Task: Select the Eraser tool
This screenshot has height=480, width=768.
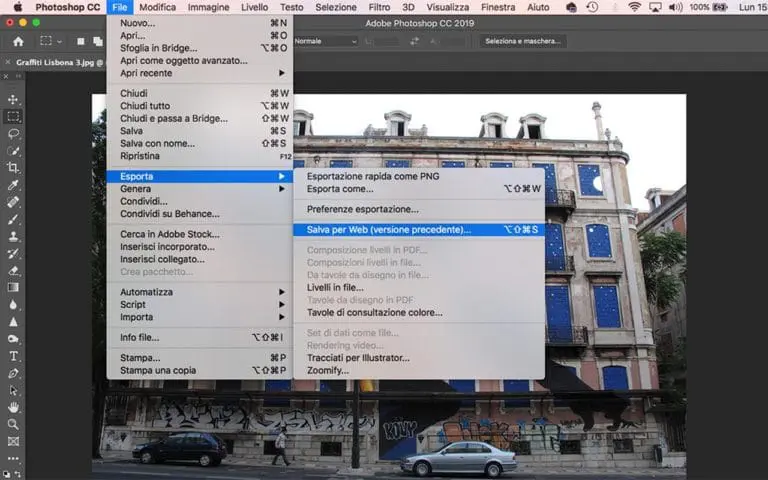Action: click(13, 271)
